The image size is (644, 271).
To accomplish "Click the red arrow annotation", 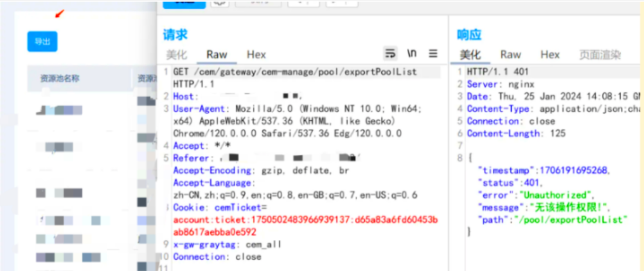I will [59, 14].
